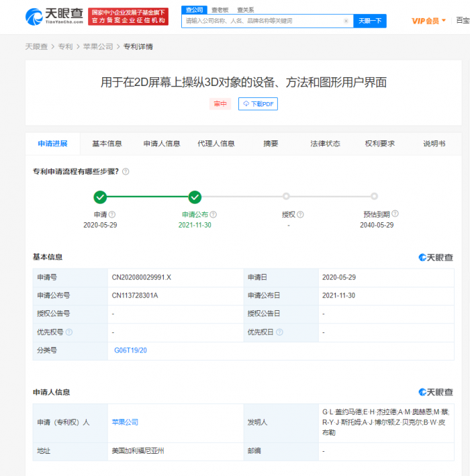The image size is (470, 476).
Task: Open the VIP会员 dropdown
Action: coord(429,21)
